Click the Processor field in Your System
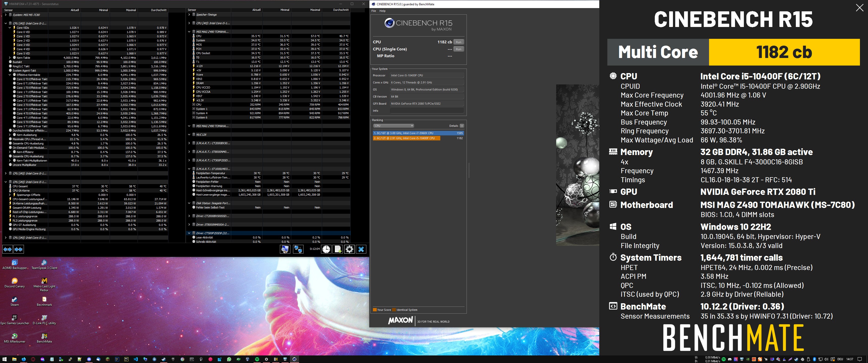This screenshot has height=363, width=868. (427, 75)
